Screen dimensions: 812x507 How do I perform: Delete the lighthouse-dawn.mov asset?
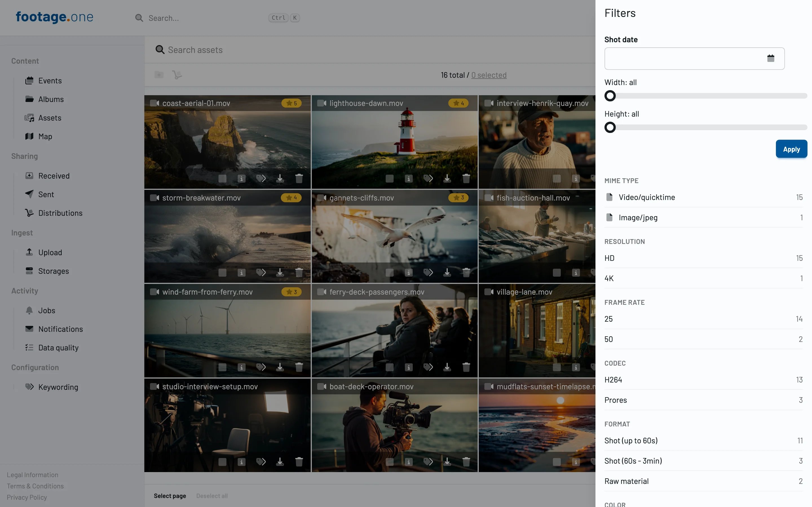click(x=466, y=178)
